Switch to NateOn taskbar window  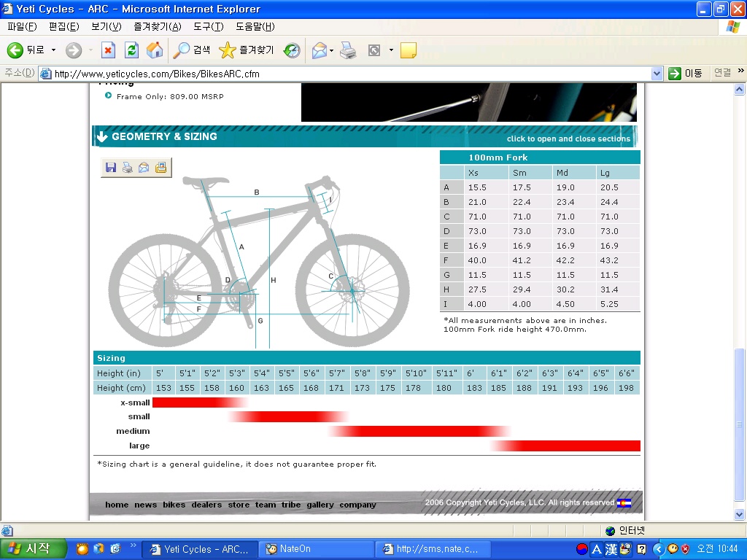[x=317, y=549]
